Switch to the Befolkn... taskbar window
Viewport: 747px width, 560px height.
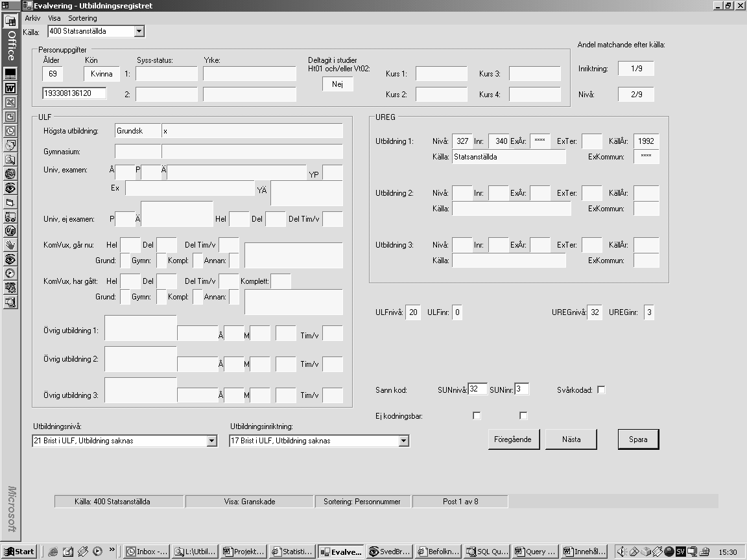click(438, 552)
